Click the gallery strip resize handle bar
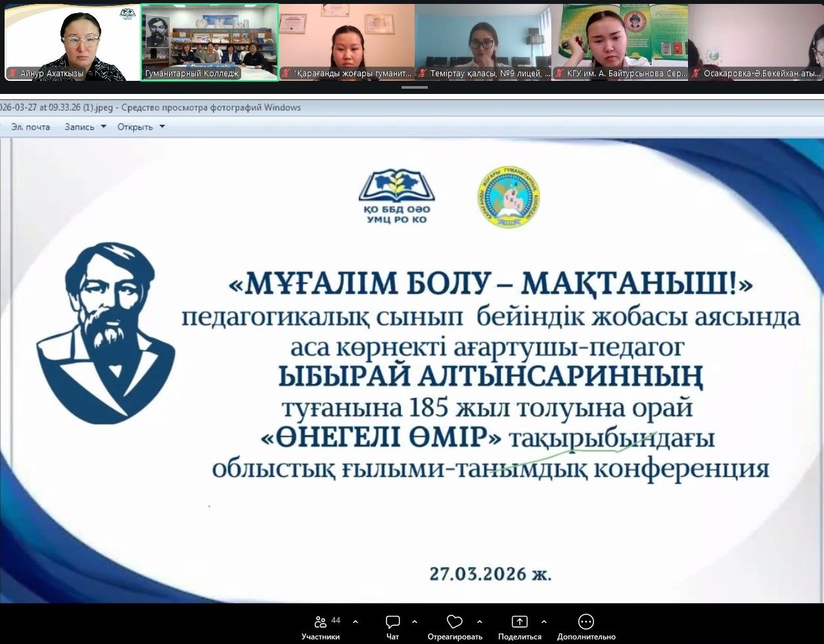 point(414,87)
